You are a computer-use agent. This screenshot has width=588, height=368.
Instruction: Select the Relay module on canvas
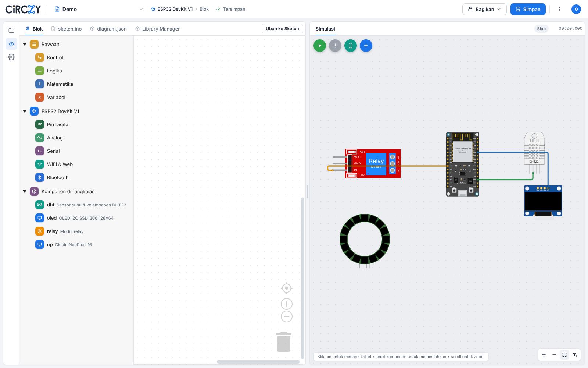(x=373, y=164)
